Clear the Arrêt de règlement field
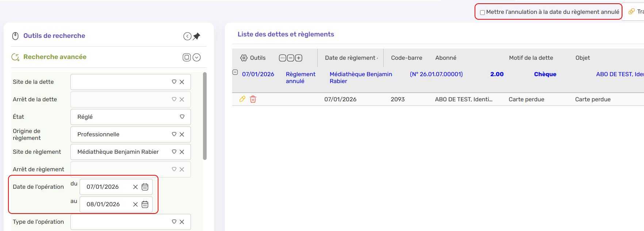The height and width of the screenshot is (231, 644). [x=182, y=169]
